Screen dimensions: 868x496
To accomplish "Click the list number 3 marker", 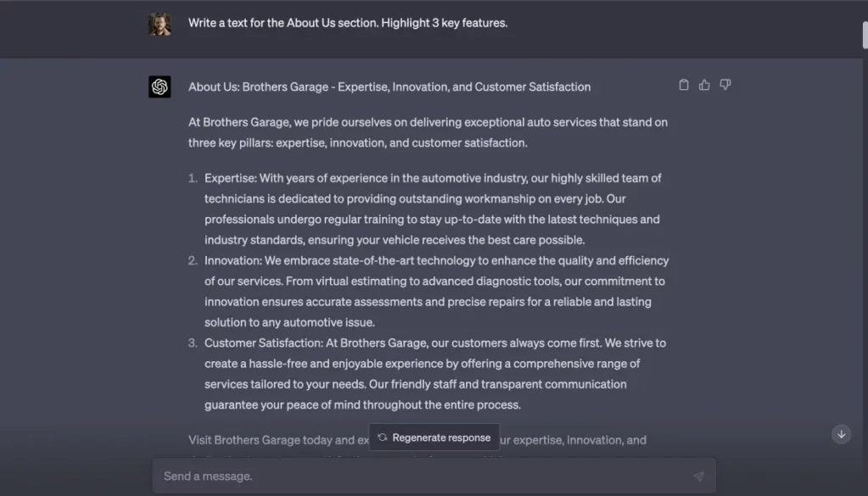I will [x=192, y=343].
